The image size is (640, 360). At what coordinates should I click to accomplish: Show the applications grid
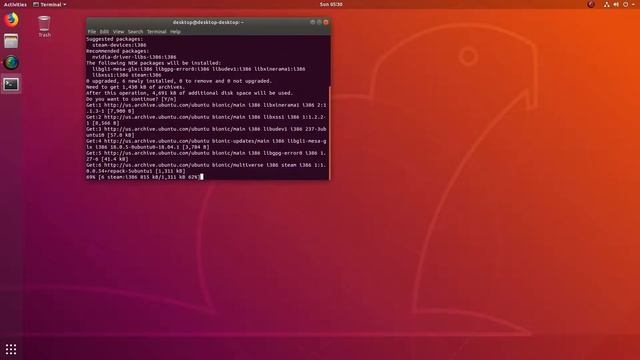point(11,349)
